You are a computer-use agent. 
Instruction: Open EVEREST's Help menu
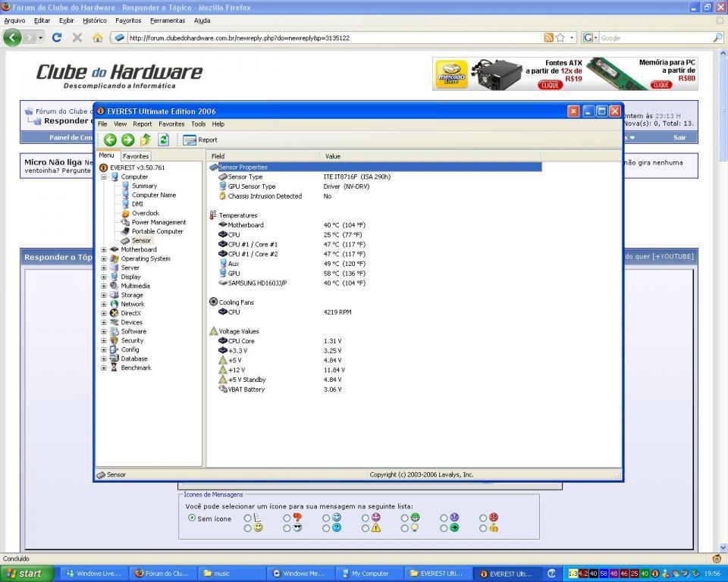(218, 124)
